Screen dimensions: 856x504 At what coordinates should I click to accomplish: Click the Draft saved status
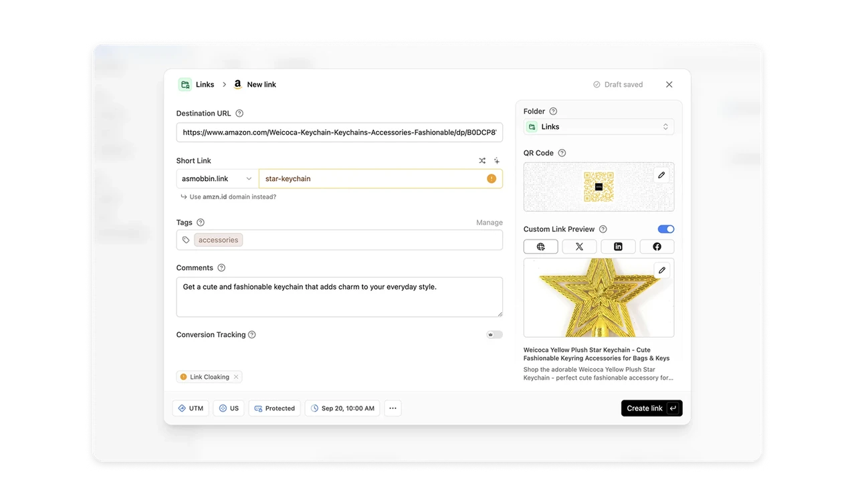[618, 85]
